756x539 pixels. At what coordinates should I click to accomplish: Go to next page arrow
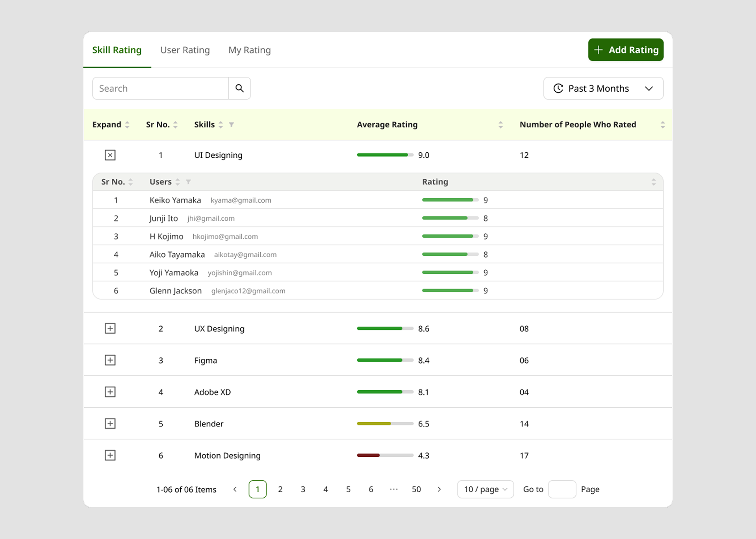439,489
